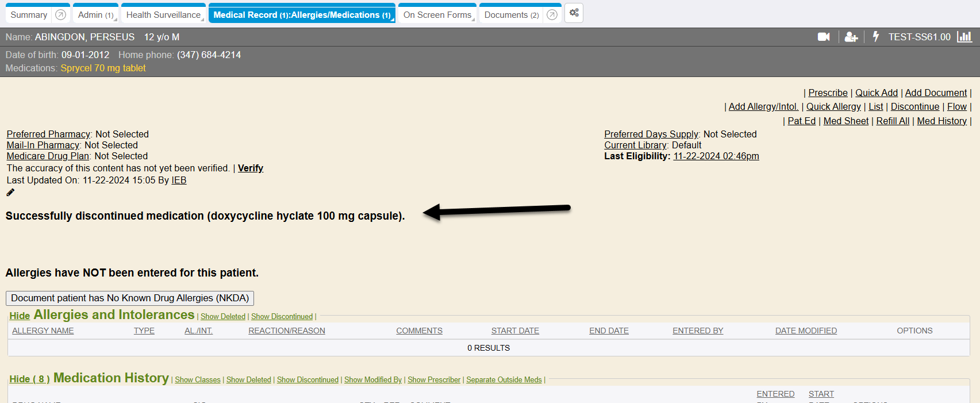Open Summary tab pop-out arrow icon

[x=60, y=15]
